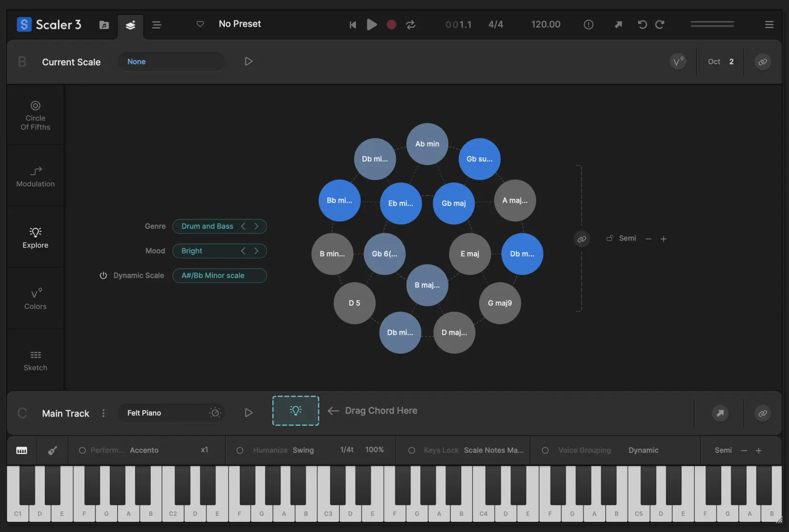Click the previous arrow on Bright mood
The height and width of the screenshot is (532, 789).
[x=243, y=251]
